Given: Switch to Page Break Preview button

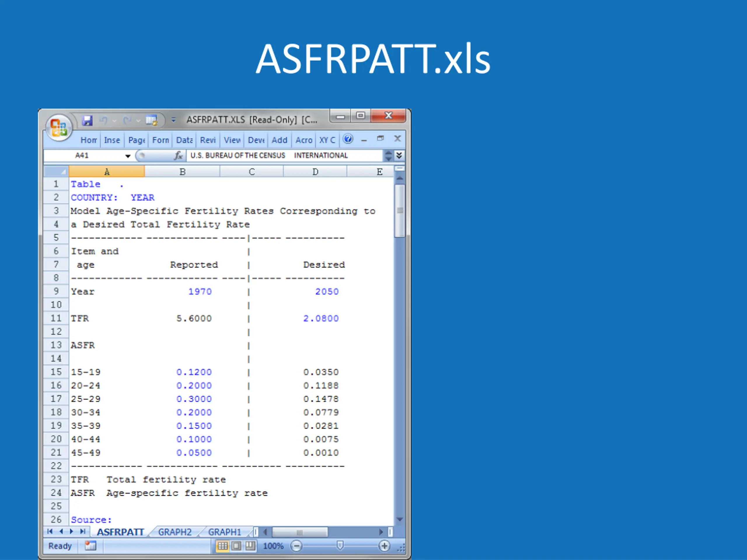Looking at the screenshot, I should tap(250, 546).
